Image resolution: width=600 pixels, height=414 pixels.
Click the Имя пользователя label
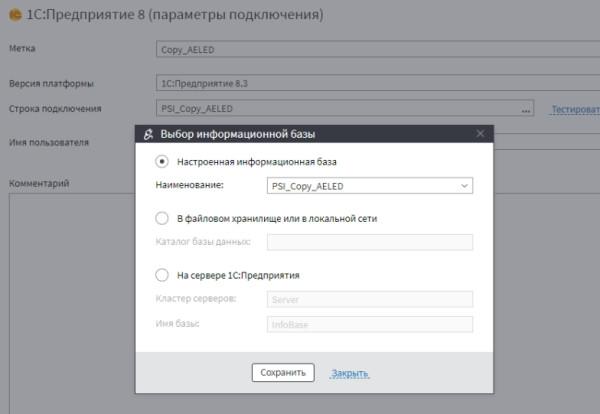click(x=49, y=142)
